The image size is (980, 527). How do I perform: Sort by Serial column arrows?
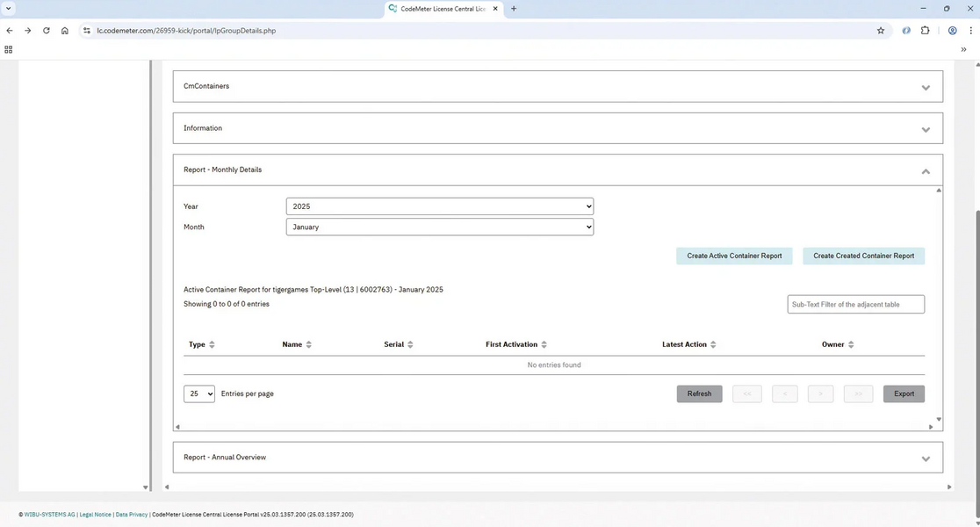410,344
